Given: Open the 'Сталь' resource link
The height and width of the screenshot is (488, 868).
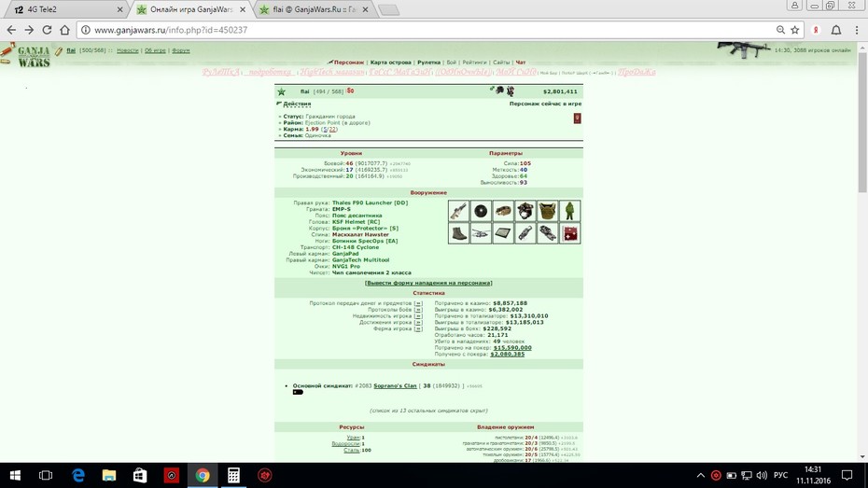Looking at the screenshot, I should pyautogui.click(x=352, y=451).
